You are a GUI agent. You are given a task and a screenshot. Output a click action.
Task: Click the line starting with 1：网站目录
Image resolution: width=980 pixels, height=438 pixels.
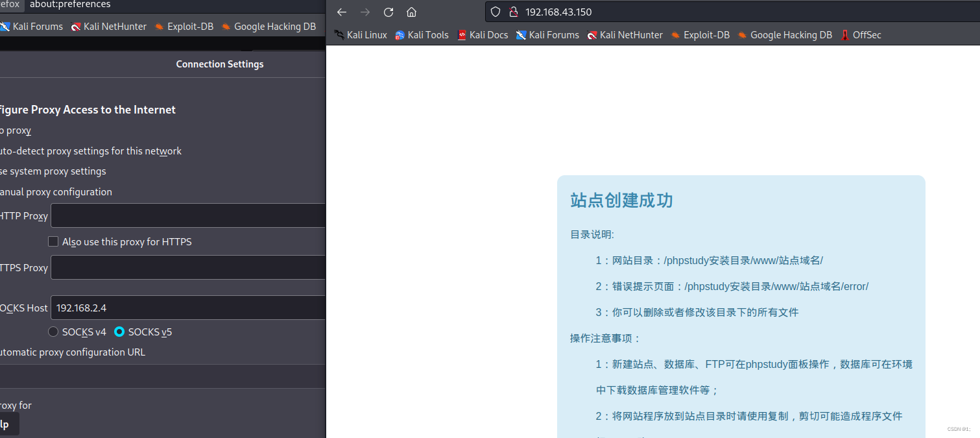(710, 260)
